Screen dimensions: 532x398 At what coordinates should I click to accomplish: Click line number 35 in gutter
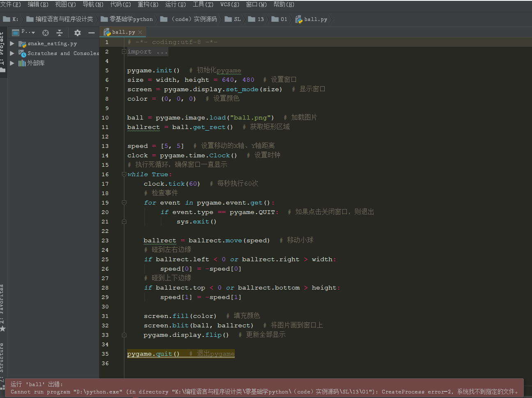105,354
